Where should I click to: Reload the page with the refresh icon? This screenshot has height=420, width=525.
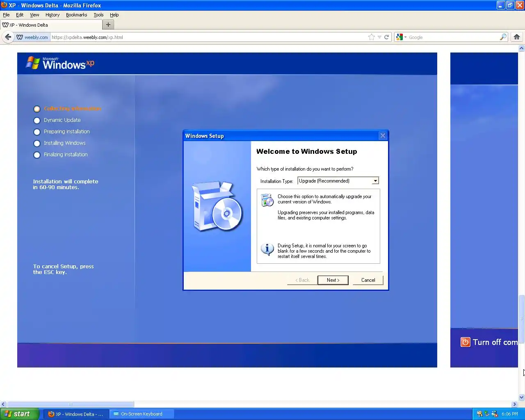pyautogui.click(x=386, y=37)
